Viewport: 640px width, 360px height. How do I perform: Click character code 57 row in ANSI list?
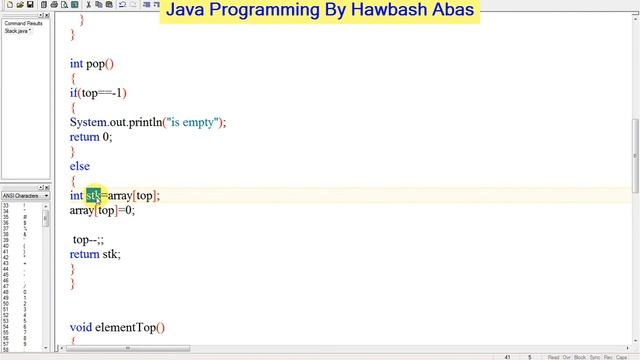click(x=16, y=344)
